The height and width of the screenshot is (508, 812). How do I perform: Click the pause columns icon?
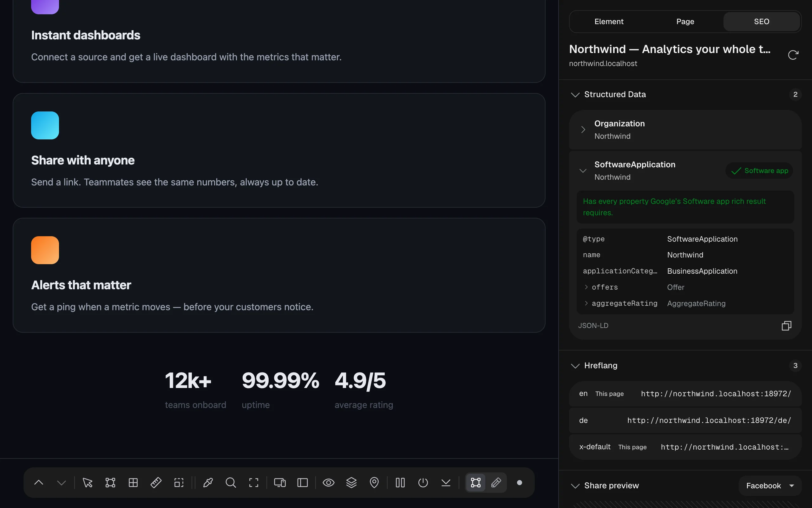click(x=400, y=483)
